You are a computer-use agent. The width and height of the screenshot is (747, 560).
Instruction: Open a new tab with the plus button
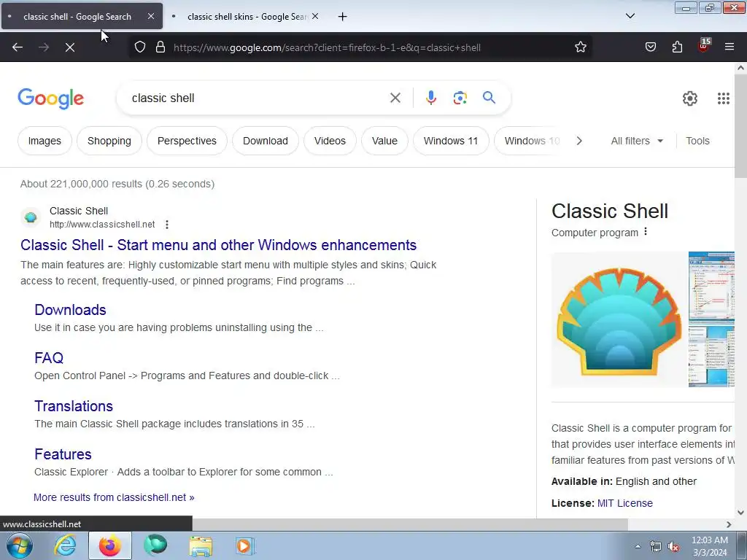point(342,17)
